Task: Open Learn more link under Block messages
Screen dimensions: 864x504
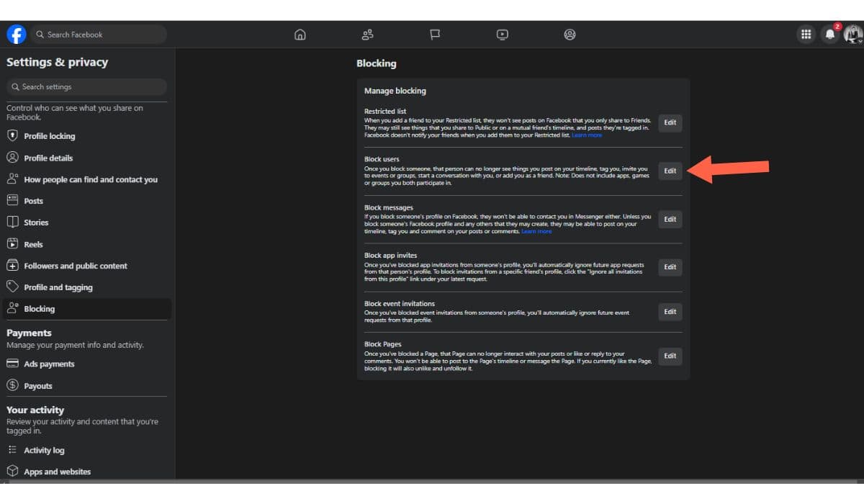Action: click(536, 231)
